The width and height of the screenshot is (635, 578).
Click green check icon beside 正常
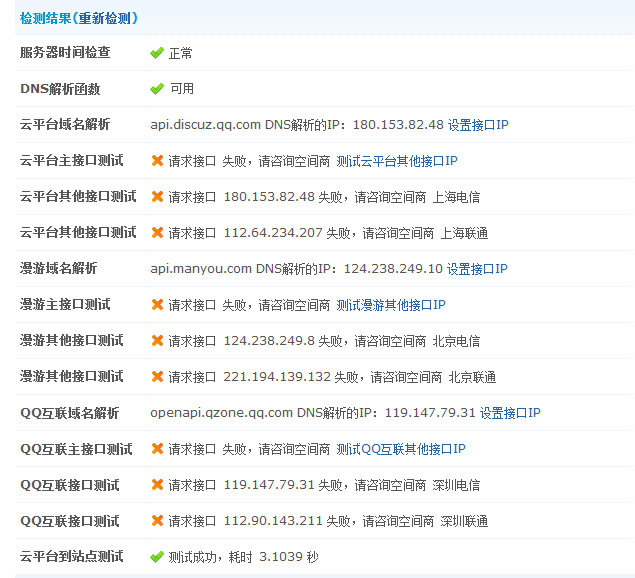157,53
